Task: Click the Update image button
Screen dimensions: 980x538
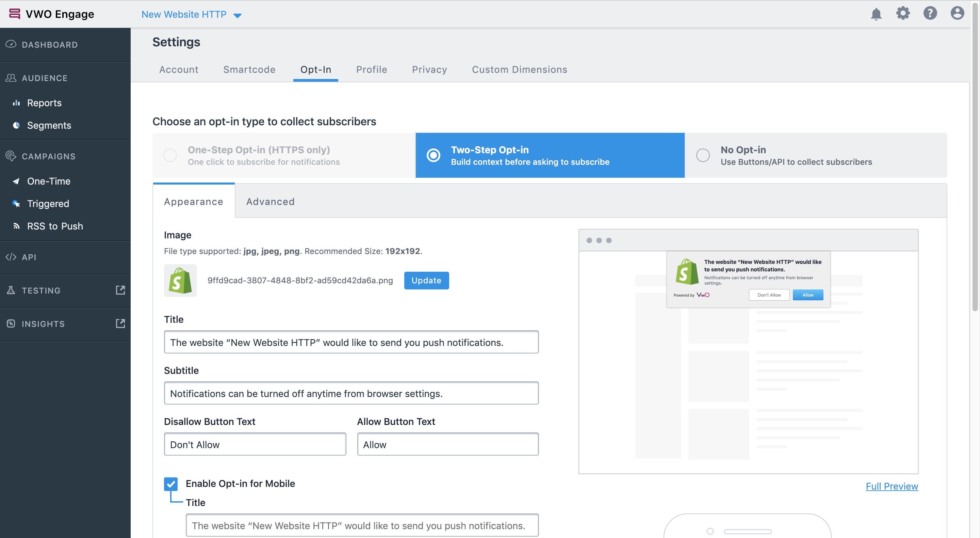Action: 426,280
